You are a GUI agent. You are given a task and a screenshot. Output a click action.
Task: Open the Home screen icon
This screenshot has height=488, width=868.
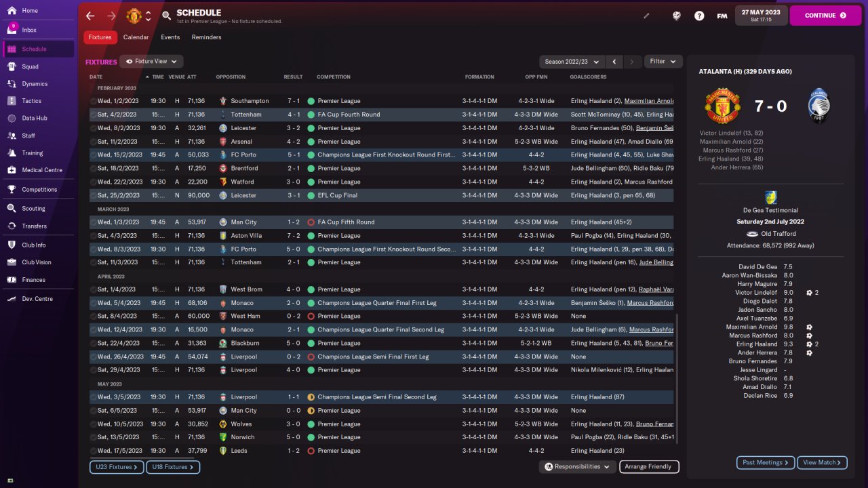tap(12, 11)
